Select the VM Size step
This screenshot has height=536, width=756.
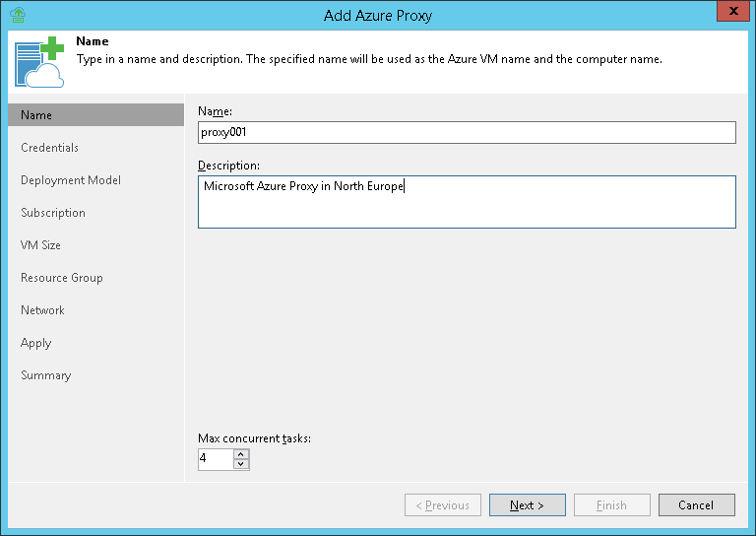[40, 245]
